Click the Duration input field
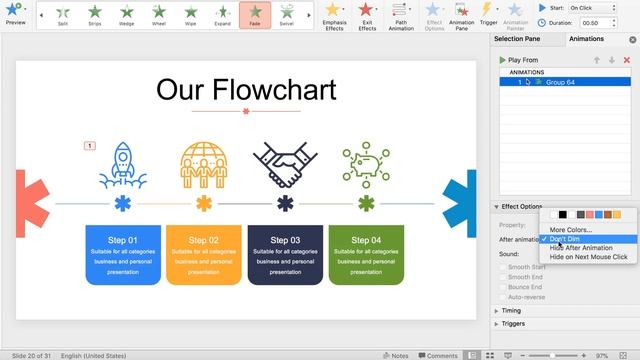 pos(596,23)
